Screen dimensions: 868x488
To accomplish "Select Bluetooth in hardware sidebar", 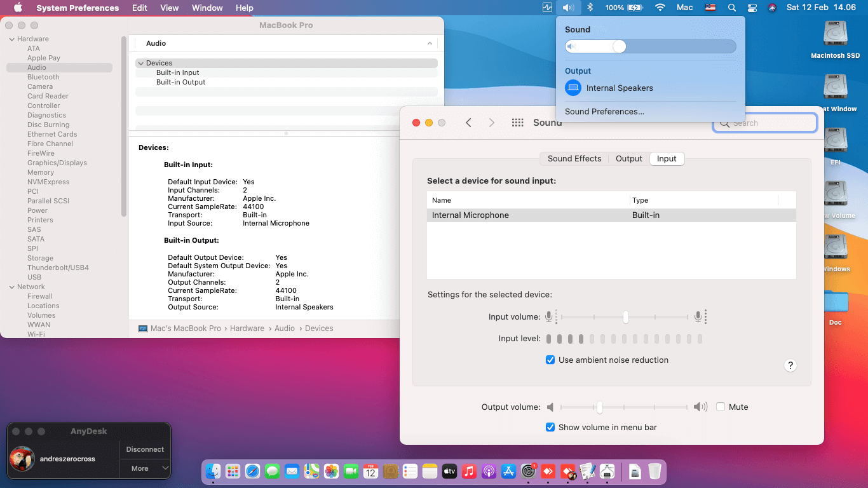I will point(43,77).
